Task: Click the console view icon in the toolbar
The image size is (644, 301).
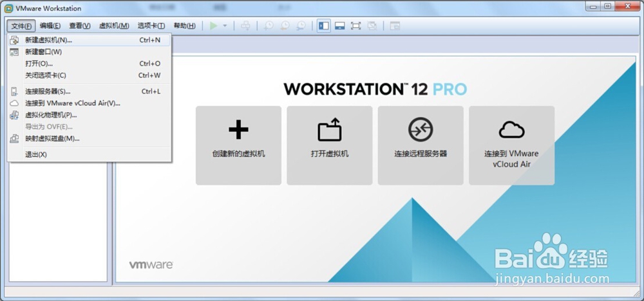Action: [x=395, y=26]
